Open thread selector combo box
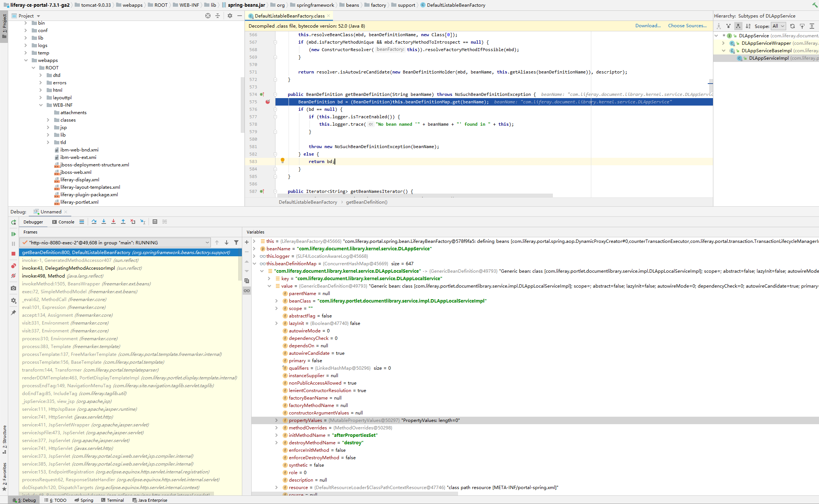819x504 pixels. tap(116, 242)
